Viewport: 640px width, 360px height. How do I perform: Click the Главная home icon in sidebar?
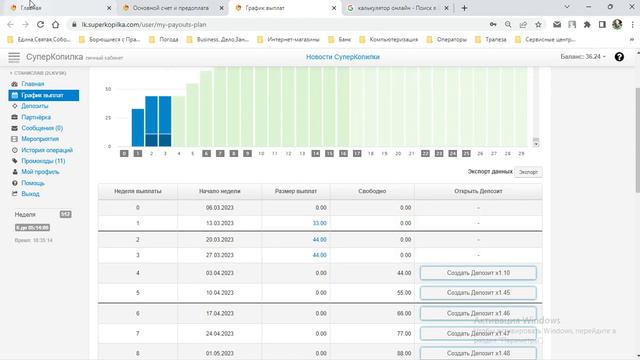(15, 84)
